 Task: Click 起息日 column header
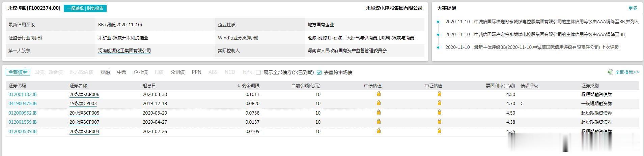tap(149, 86)
